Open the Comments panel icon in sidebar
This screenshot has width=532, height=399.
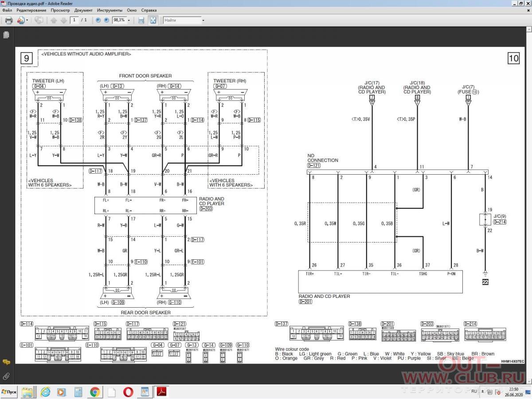[6, 362]
